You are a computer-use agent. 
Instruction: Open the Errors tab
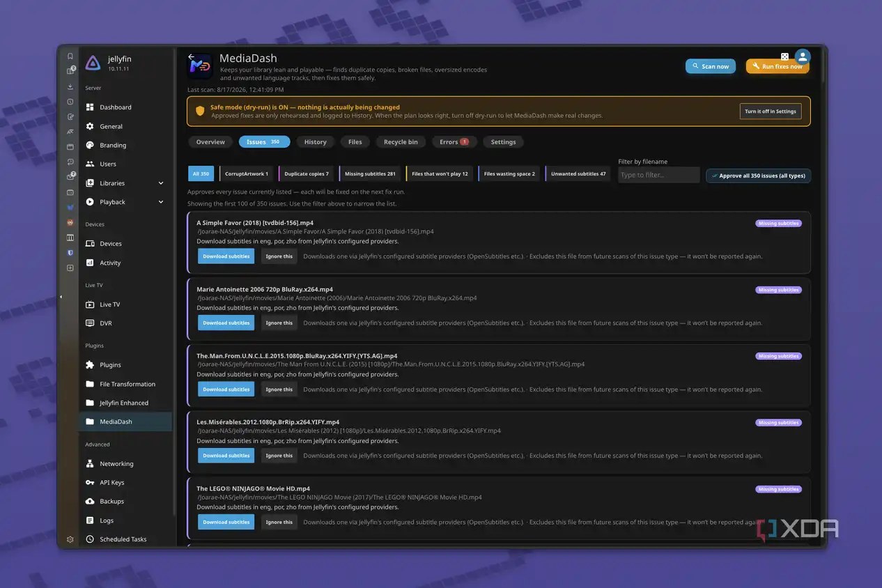454,142
